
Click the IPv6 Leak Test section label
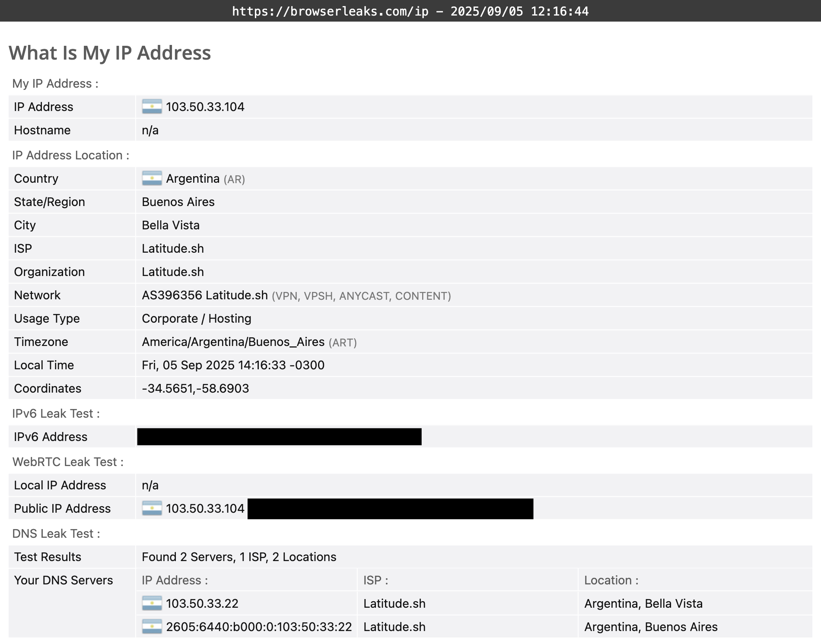tap(56, 413)
